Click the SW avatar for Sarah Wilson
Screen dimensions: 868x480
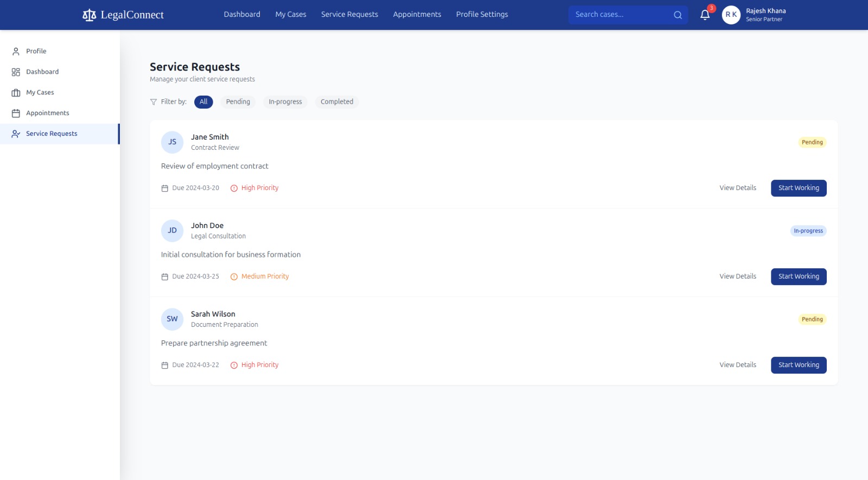point(172,319)
